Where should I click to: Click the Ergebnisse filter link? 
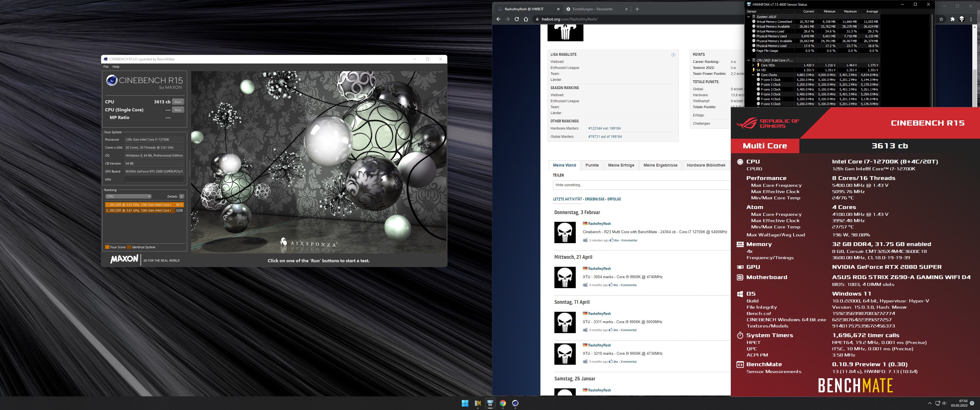[x=595, y=199]
